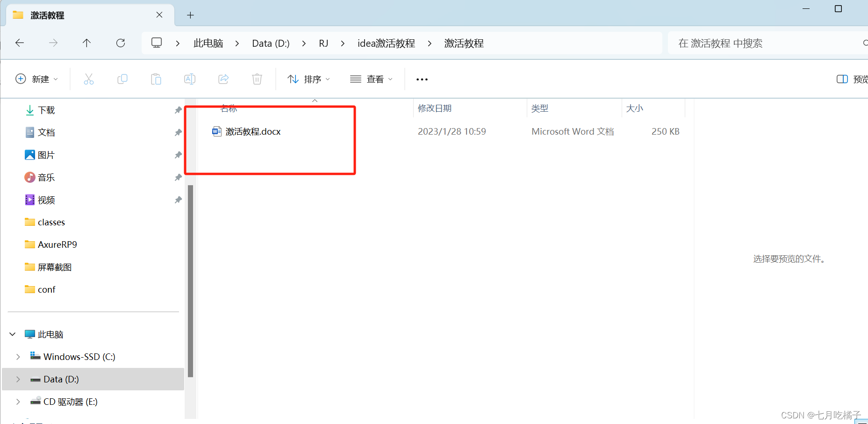
Task: Click the forward navigation arrow
Action: 53,43
